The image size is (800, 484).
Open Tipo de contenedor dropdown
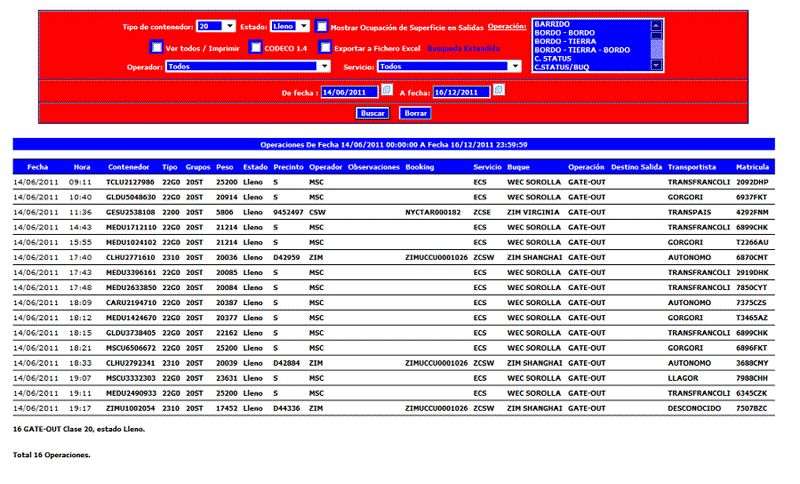[216, 26]
